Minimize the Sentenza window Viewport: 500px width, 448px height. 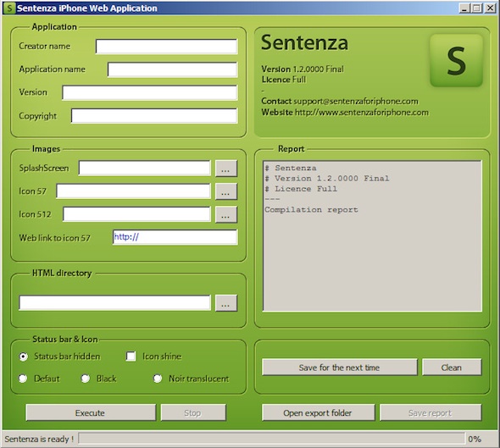coord(464,8)
